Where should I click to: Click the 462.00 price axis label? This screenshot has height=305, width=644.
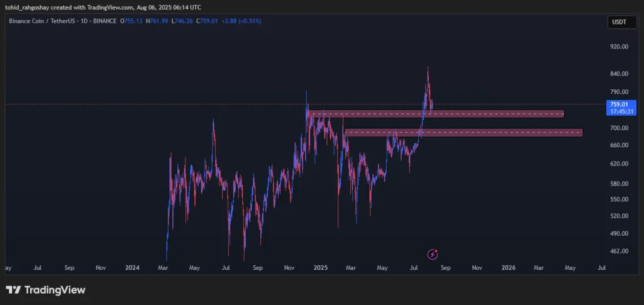(619, 251)
